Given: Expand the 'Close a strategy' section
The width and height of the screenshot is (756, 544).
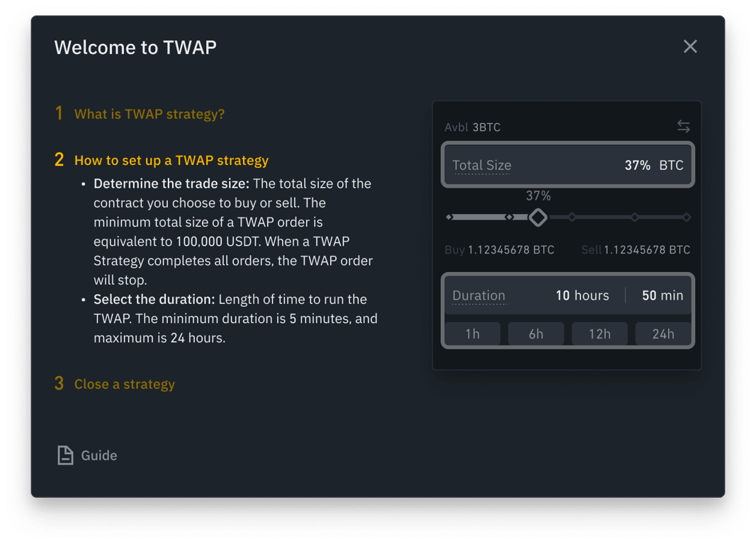Looking at the screenshot, I should (x=124, y=384).
